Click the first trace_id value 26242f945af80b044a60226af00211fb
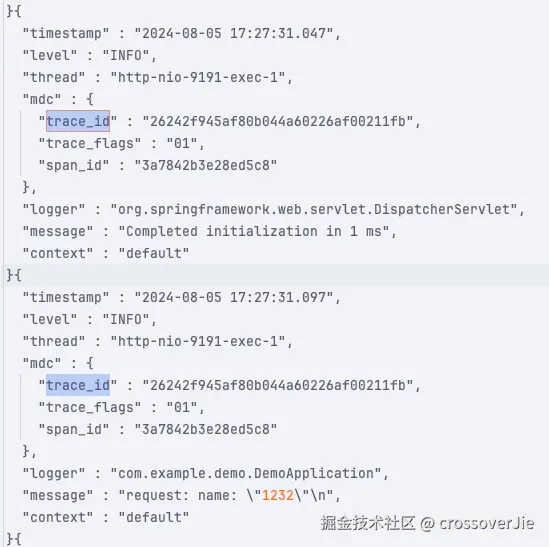This screenshot has height=547, width=549. tap(278, 122)
